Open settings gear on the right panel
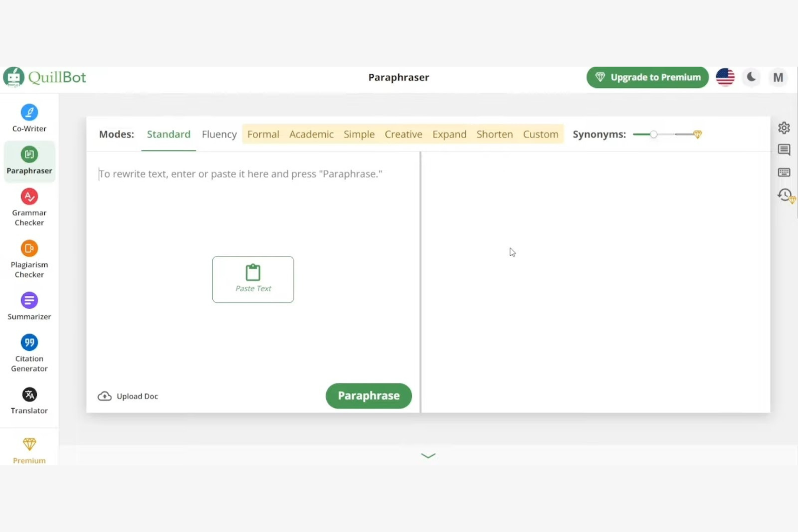798x532 pixels. coord(784,128)
